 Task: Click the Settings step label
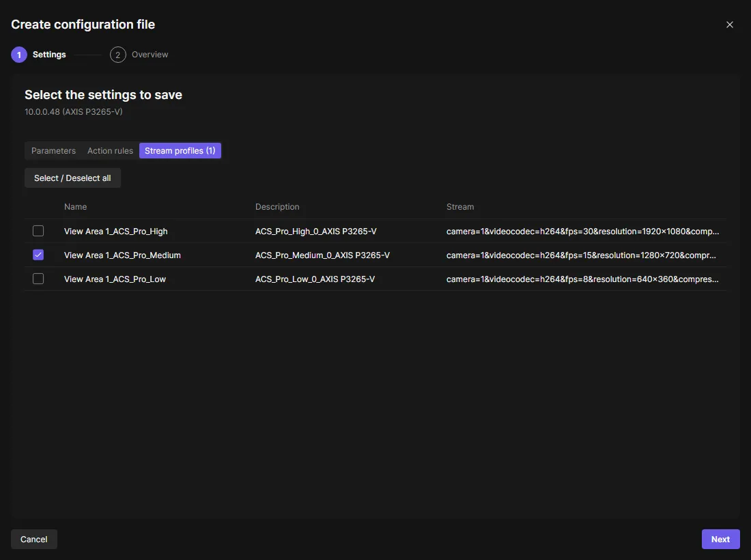[x=49, y=55]
